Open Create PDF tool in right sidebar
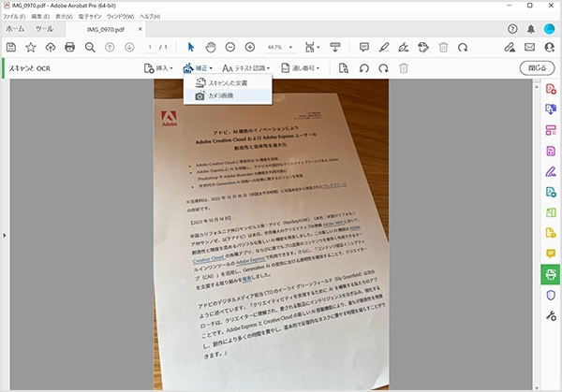The width and height of the screenshot is (562, 392). (551, 89)
